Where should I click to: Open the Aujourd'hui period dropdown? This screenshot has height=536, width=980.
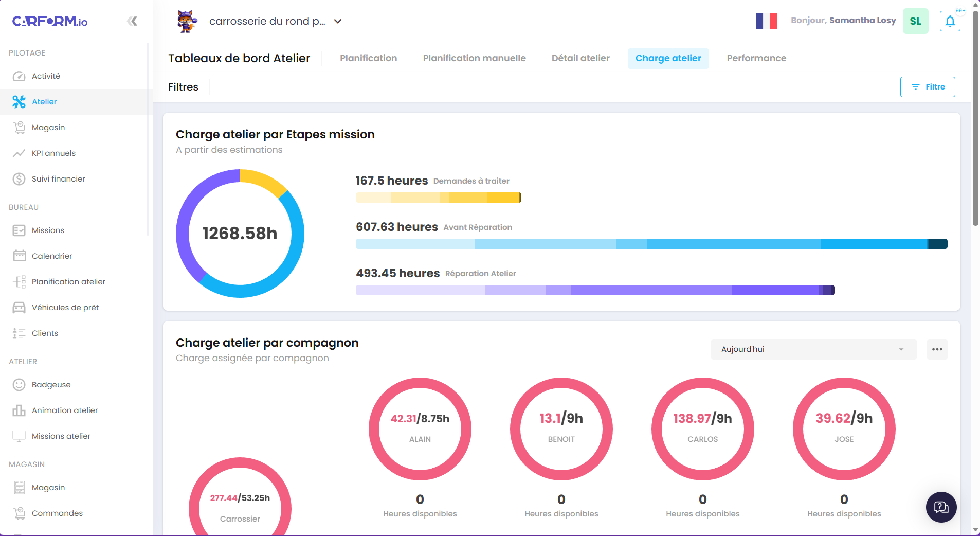pos(812,349)
